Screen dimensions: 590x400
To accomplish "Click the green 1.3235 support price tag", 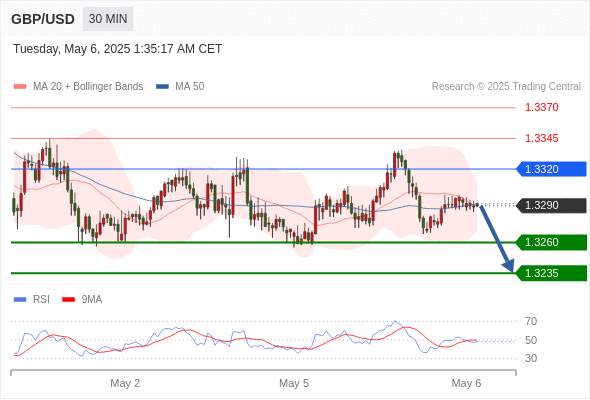I will coord(551,273).
